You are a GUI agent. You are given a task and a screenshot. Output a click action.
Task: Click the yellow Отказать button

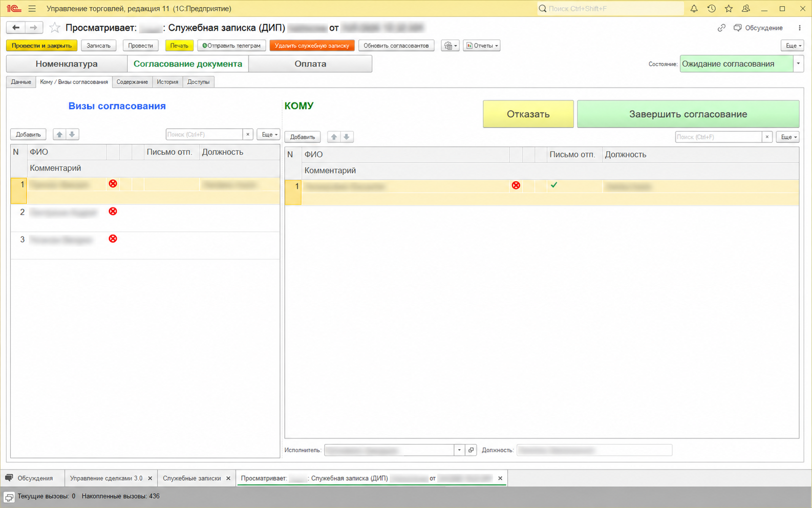coord(528,114)
